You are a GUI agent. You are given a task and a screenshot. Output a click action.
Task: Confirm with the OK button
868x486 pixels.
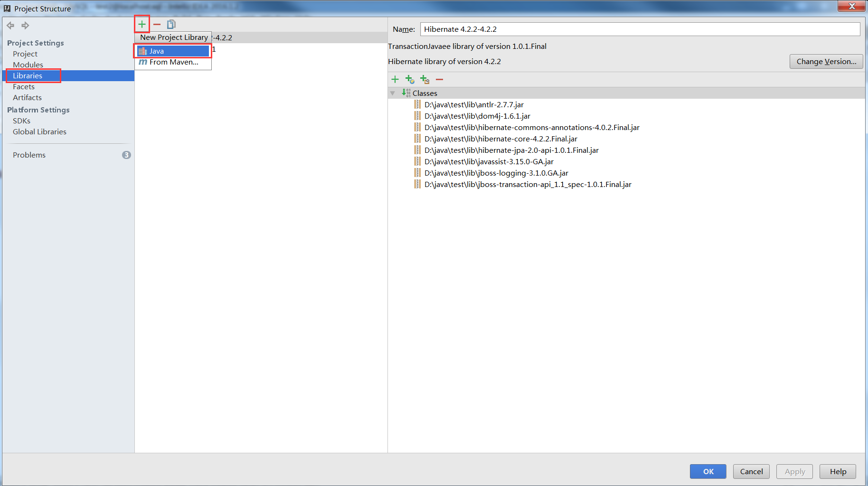(708, 471)
